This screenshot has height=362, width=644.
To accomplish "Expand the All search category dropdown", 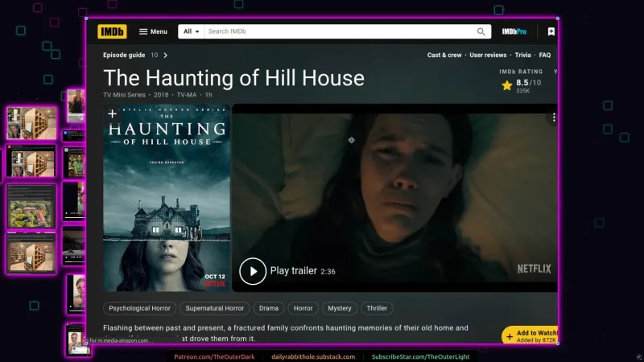I will coord(192,31).
